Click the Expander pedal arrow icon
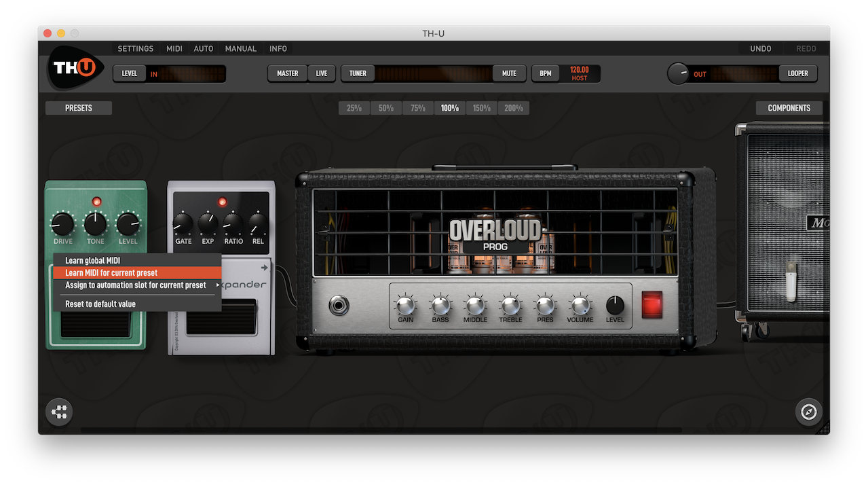This screenshot has height=485, width=868. click(x=265, y=268)
